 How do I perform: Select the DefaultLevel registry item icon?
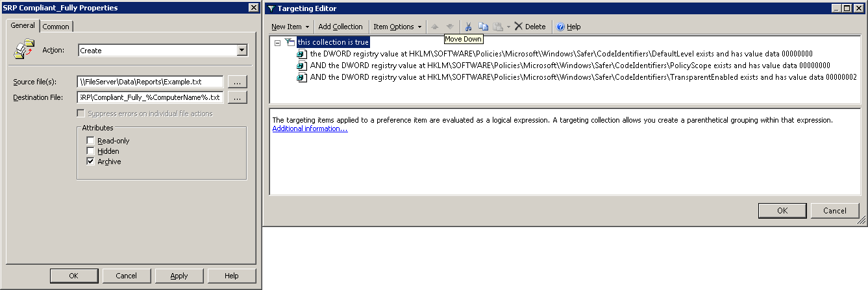pyautogui.click(x=302, y=54)
